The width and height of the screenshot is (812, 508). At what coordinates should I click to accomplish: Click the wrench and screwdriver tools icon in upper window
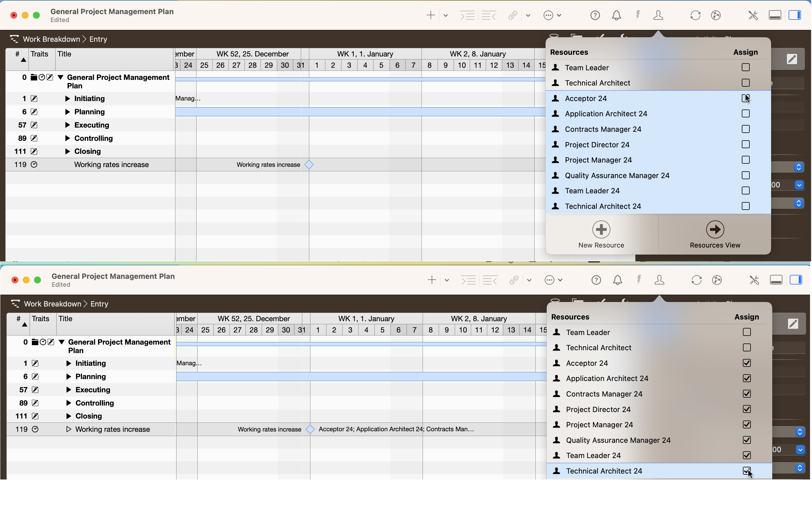coord(753,15)
